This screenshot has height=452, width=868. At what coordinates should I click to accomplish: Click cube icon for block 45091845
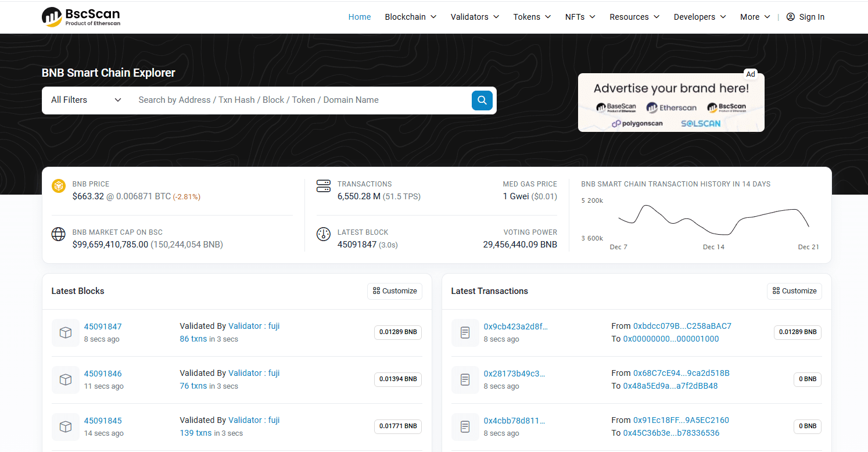point(66,427)
